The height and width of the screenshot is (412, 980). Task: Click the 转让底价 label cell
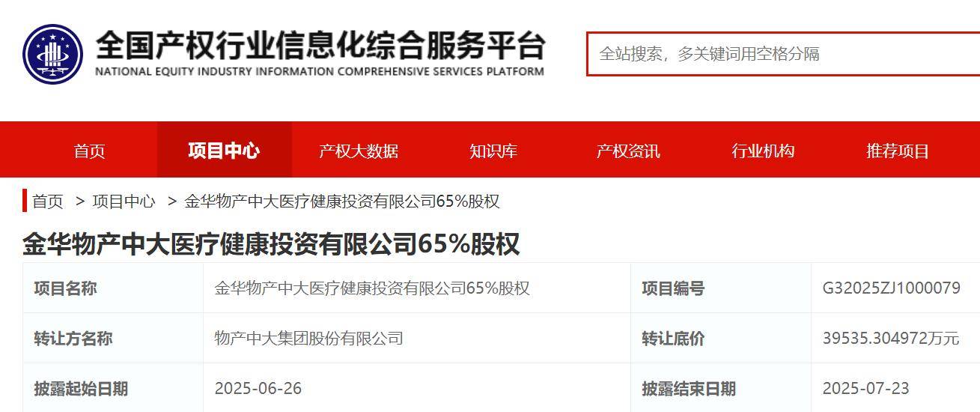tap(721, 339)
